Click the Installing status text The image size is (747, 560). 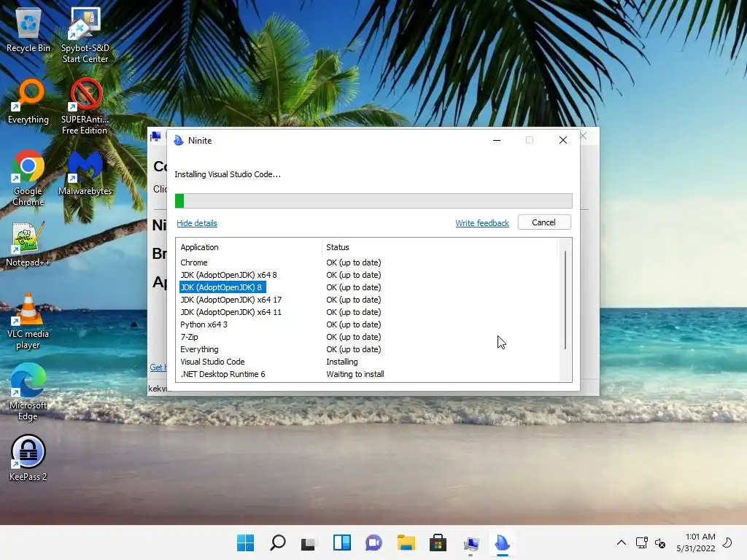[x=342, y=362]
